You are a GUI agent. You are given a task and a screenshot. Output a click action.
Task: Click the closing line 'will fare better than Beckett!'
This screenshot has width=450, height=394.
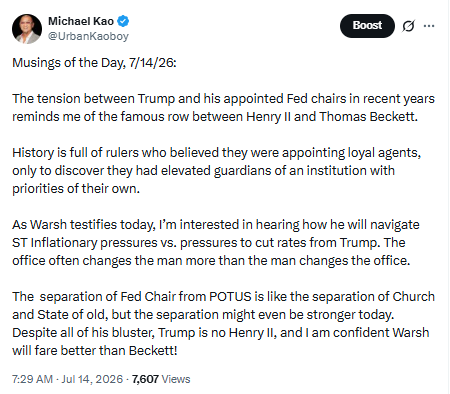click(x=95, y=351)
